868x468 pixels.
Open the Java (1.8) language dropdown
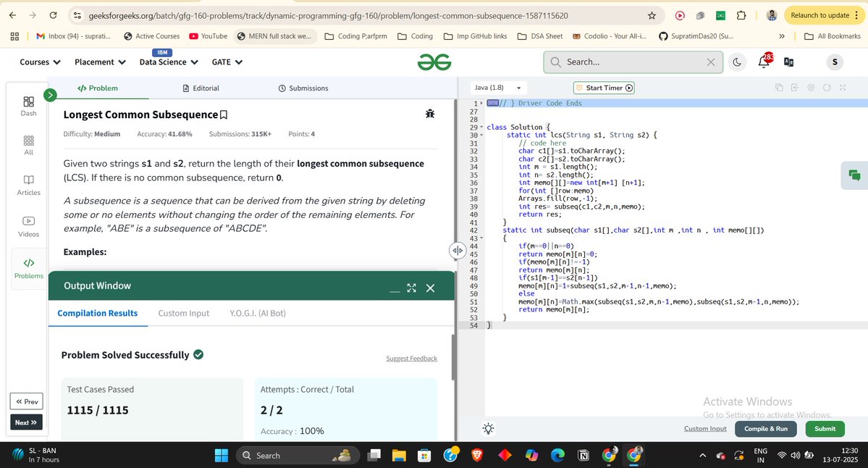point(497,88)
